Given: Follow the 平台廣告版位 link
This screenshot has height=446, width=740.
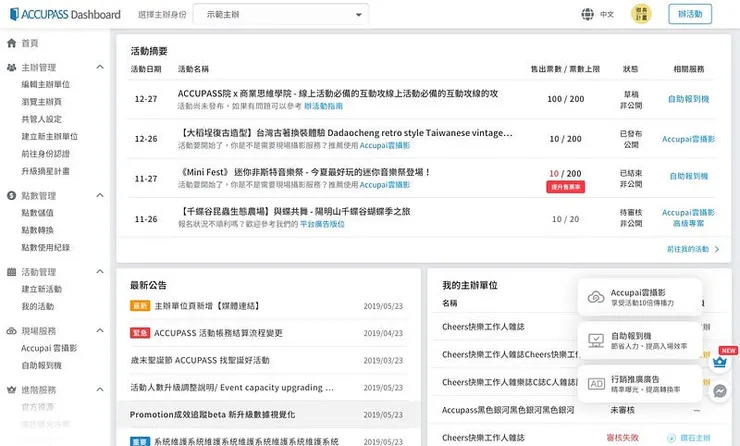Looking at the screenshot, I should 322,224.
